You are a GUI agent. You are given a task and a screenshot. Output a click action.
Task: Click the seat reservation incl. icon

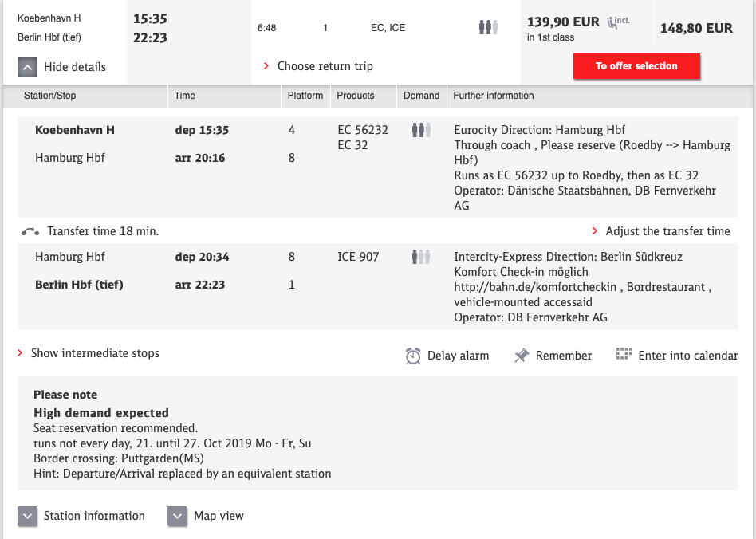click(x=618, y=22)
